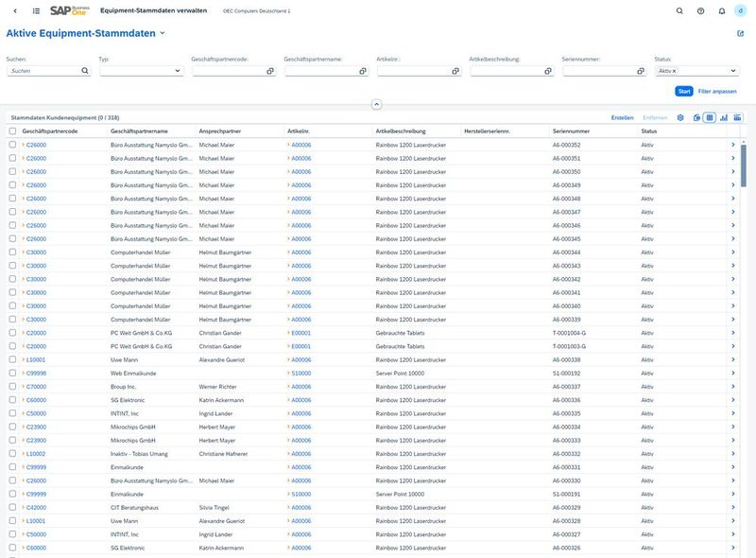Click the user avatar 'd'

point(741,11)
